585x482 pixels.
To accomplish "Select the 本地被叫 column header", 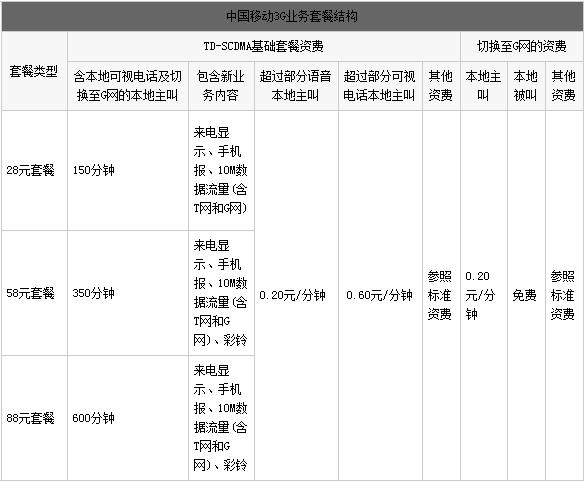I will click(x=525, y=86).
